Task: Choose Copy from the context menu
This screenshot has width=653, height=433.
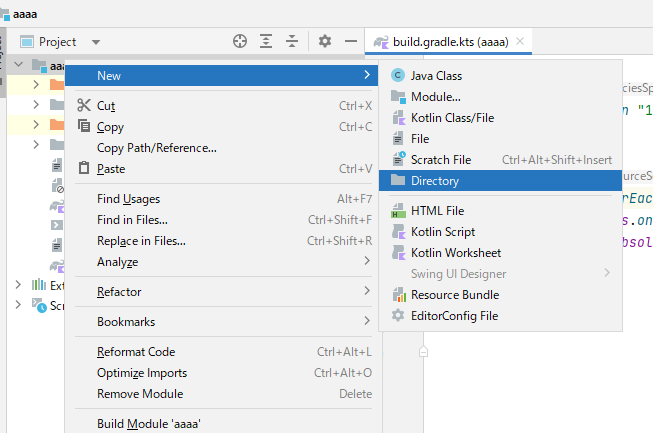Action: pos(224,127)
